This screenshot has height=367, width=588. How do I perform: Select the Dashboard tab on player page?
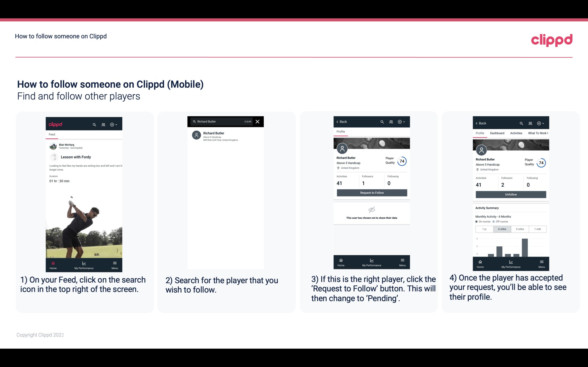[x=497, y=133]
